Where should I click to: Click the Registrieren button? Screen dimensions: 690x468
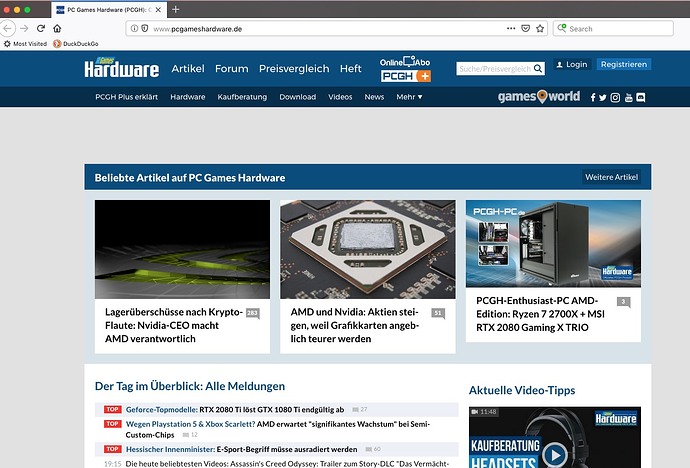pos(624,64)
